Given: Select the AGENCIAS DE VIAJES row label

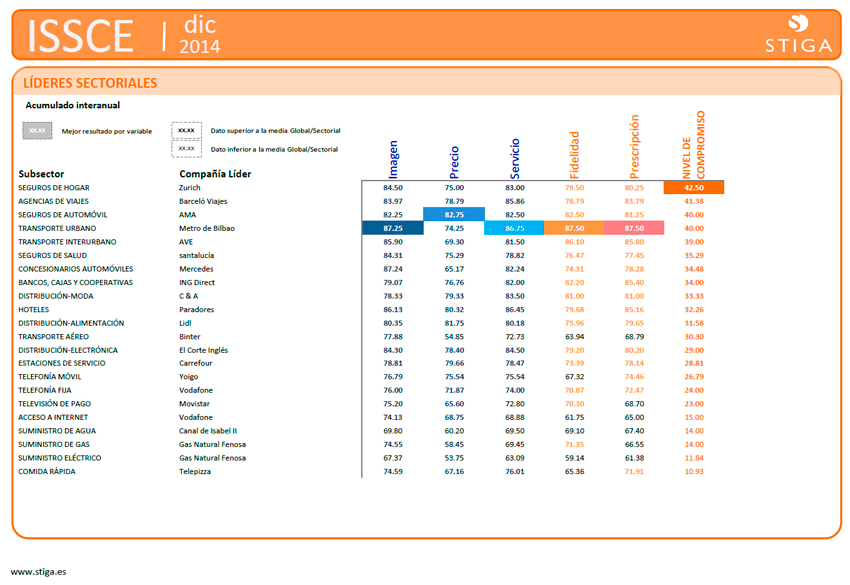Looking at the screenshot, I should coord(54,201).
